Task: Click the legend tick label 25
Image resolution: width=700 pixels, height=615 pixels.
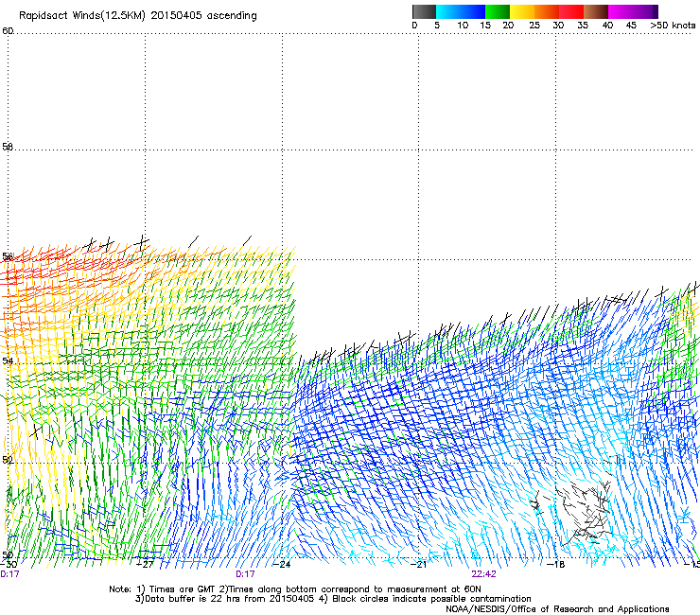Action: 534,26
